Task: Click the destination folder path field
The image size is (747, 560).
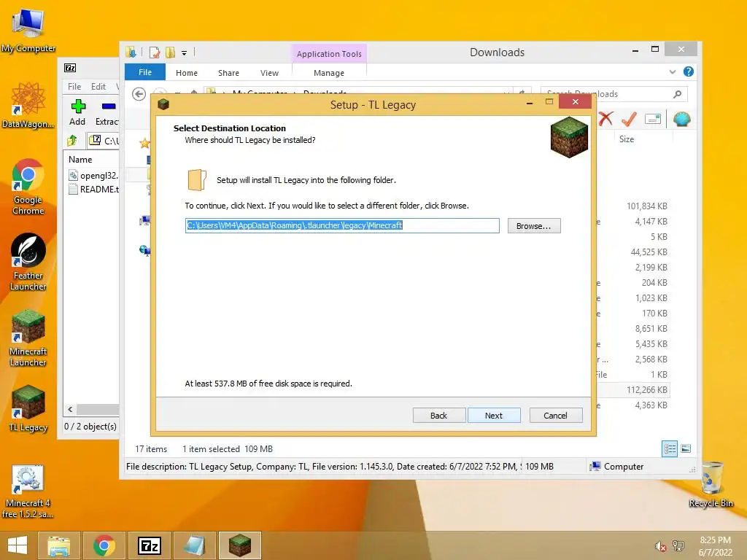Action: (x=342, y=225)
